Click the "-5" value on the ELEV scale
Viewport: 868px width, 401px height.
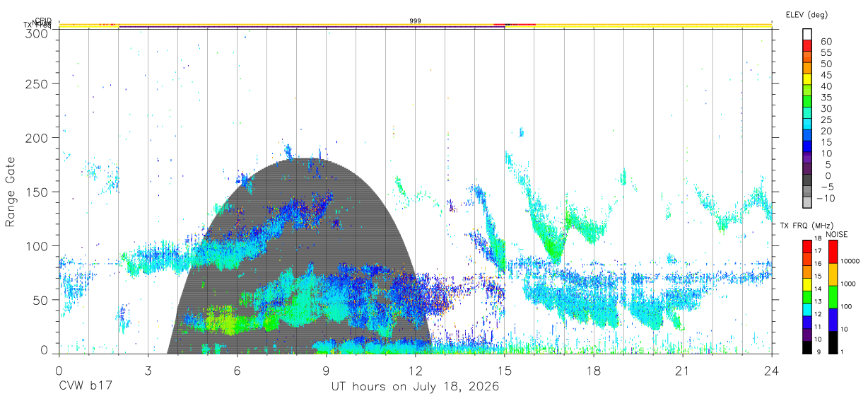coord(826,187)
